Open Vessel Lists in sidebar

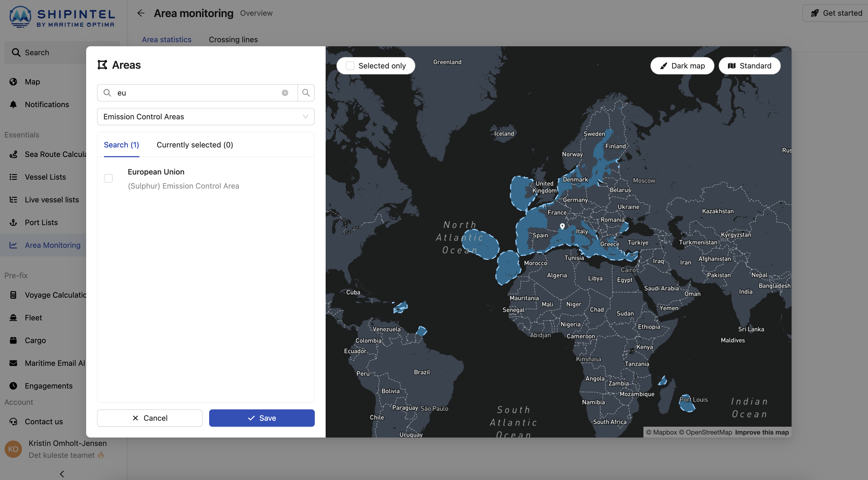pyautogui.click(x=45, y=177)
